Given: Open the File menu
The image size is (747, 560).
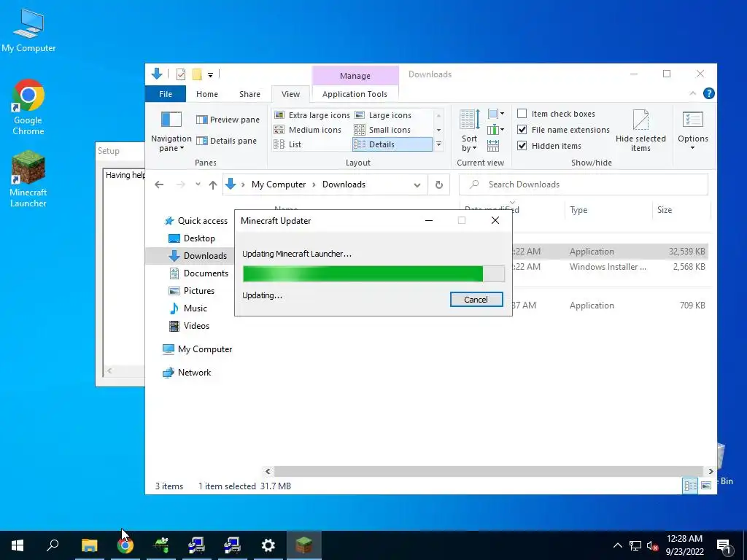Looking at the screenshot, I should pos(166,94).
